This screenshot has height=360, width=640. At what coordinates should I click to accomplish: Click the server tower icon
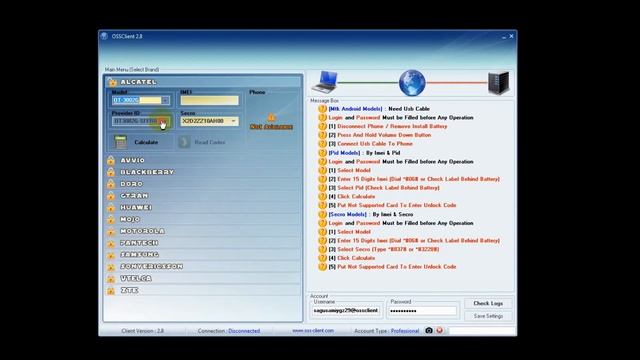pyautogui.click(x=499, y=83)
